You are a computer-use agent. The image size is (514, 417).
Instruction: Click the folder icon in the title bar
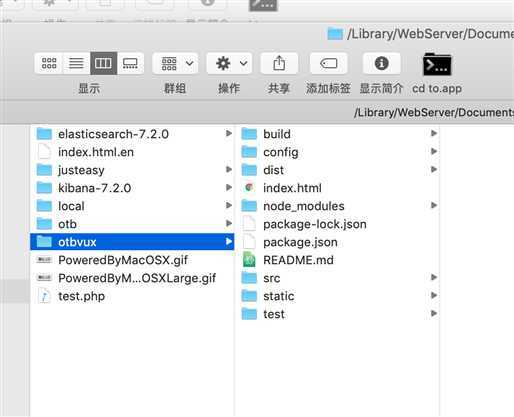click(x=335, y=34)
